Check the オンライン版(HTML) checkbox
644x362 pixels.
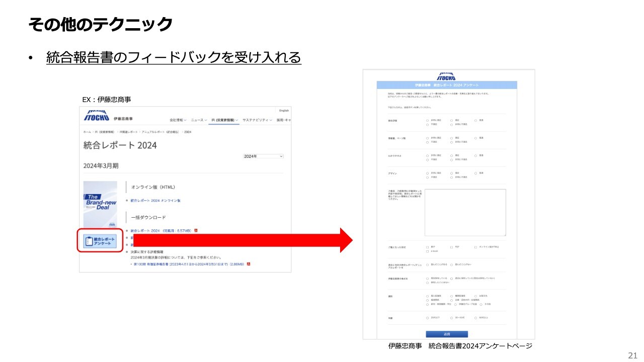coord(475,247)
